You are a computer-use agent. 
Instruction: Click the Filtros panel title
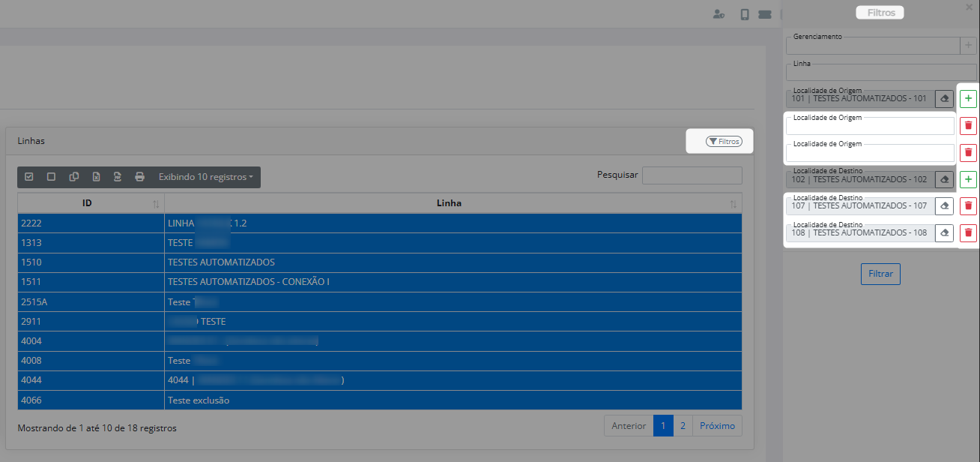click(x=880, y=13)
